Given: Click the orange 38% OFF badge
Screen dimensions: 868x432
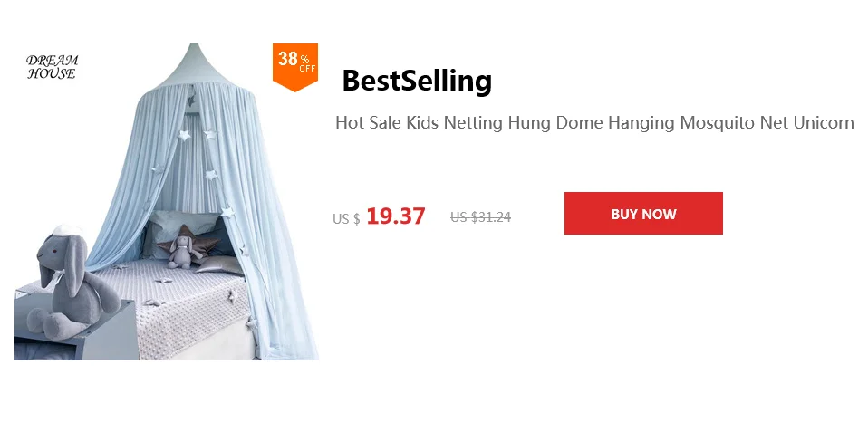Looking at the screenshot, I should (x=295, y=67).
